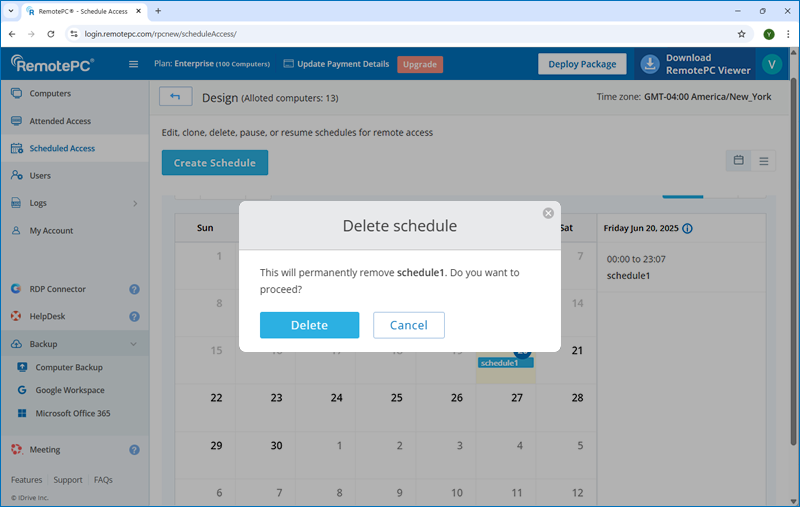Switch to list view icon
Image resolution: width=800 pixels, height=507 pixels.
765,160
